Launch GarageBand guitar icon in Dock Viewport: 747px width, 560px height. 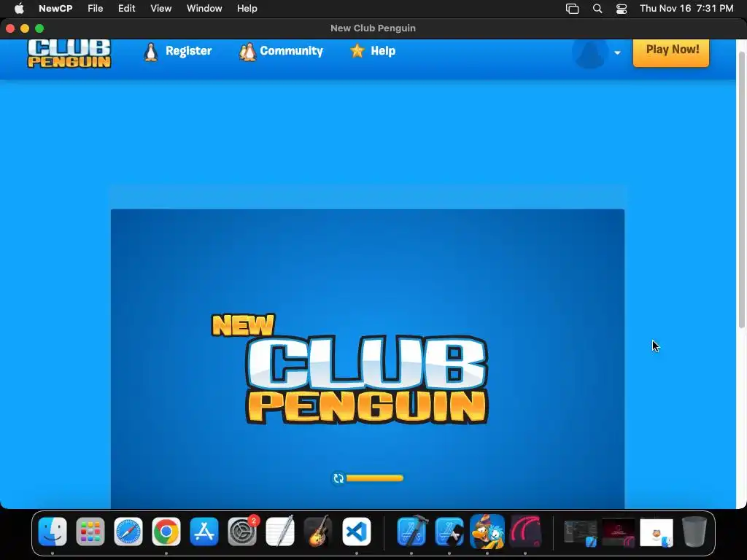[318, 532]
